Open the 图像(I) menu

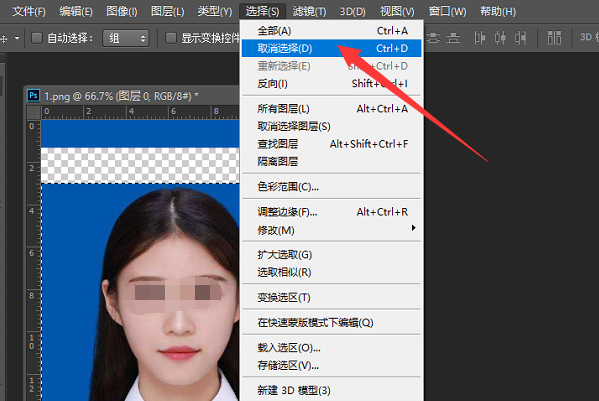[x=121, y=11]
